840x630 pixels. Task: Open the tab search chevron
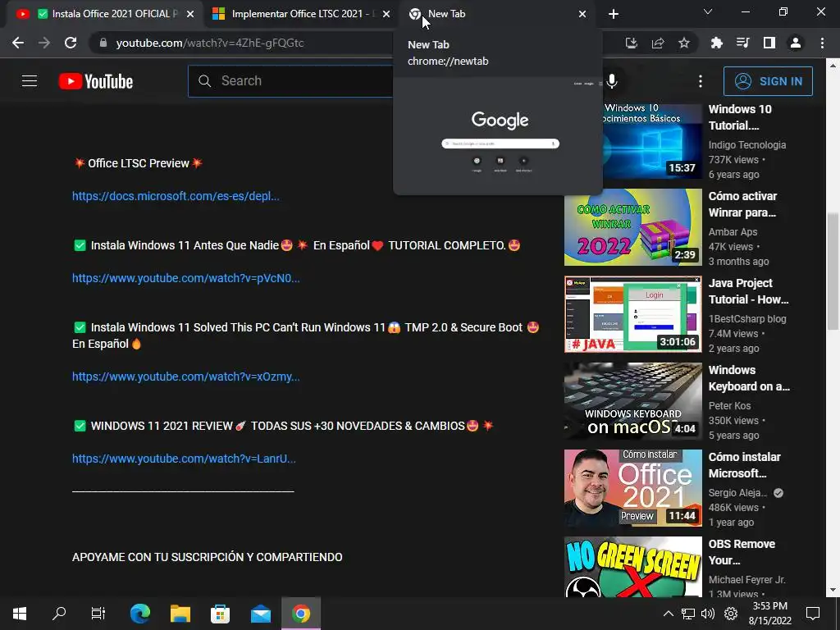[708, 11]
